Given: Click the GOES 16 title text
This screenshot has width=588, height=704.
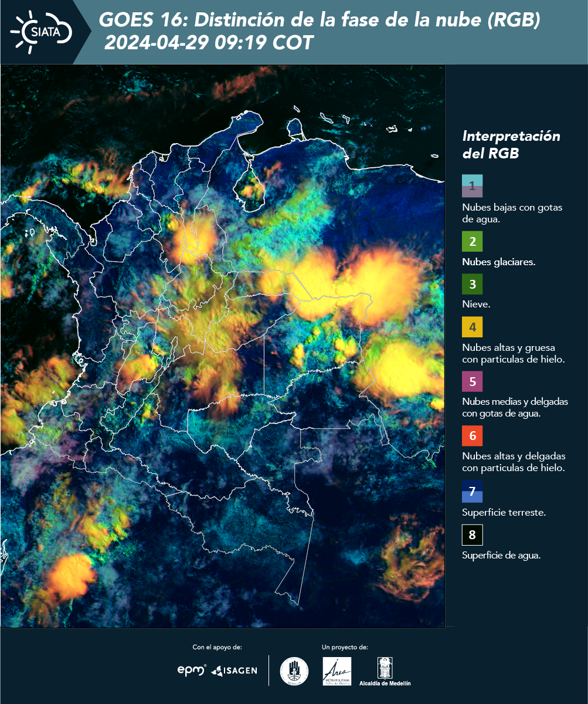Looking at the screenshot, I should [319, 20].
